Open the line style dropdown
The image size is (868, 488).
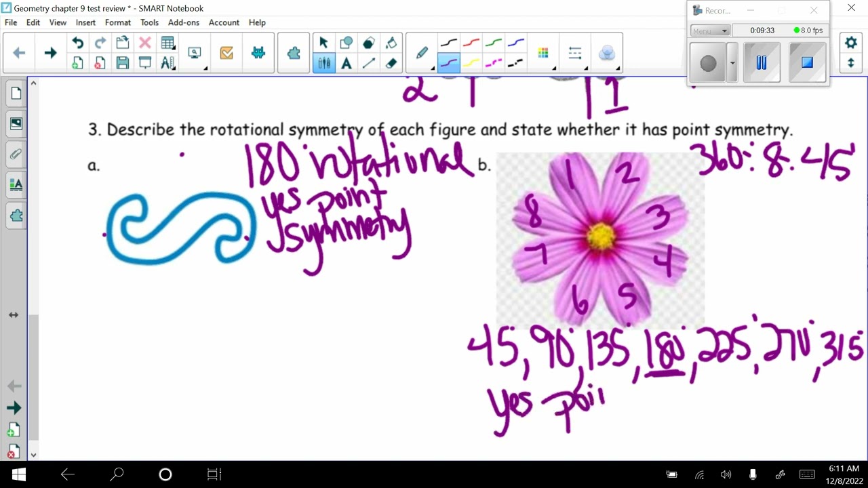click(x=575, y=53)
